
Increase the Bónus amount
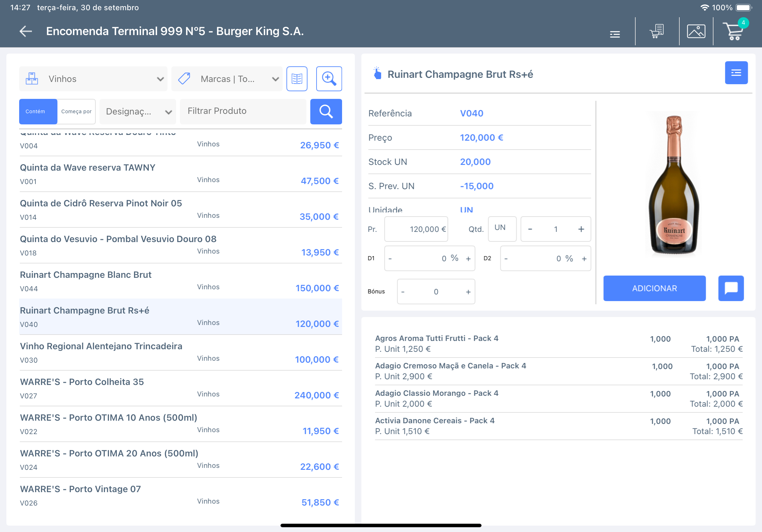pos(468,292)
